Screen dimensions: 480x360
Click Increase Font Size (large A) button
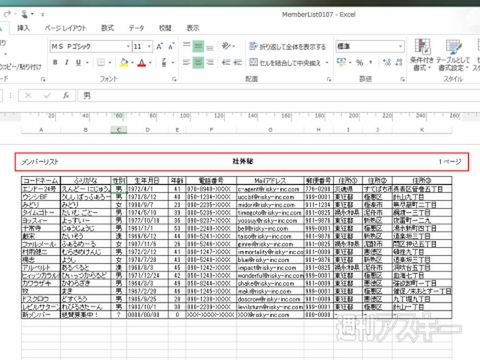159,46
